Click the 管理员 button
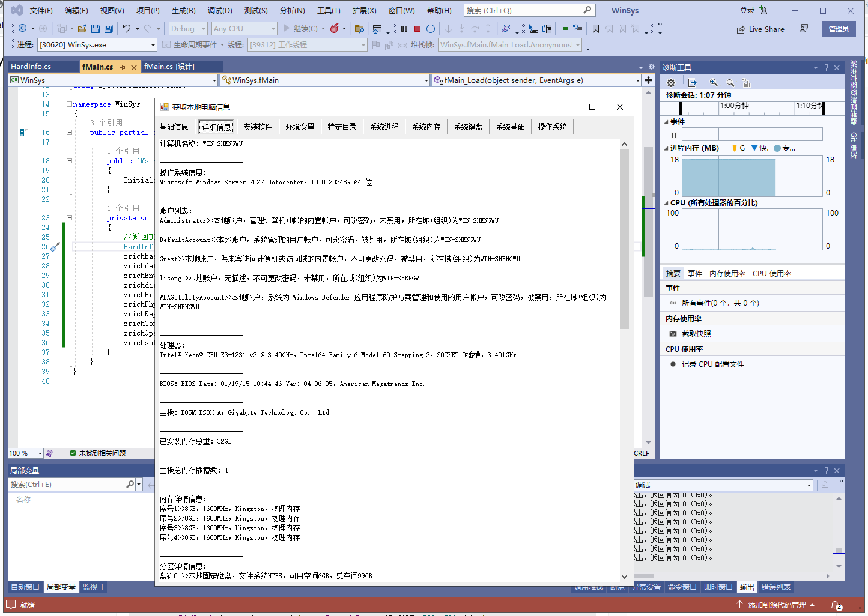This screenshot has width=868, height=616. click(x=839, y=29)
